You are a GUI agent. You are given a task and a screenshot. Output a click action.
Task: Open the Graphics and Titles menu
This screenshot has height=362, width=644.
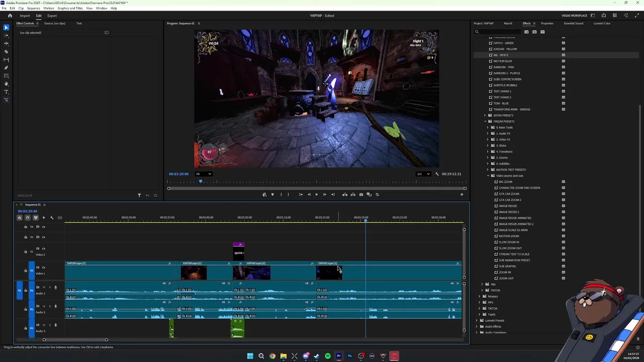[x=70, y=8]
